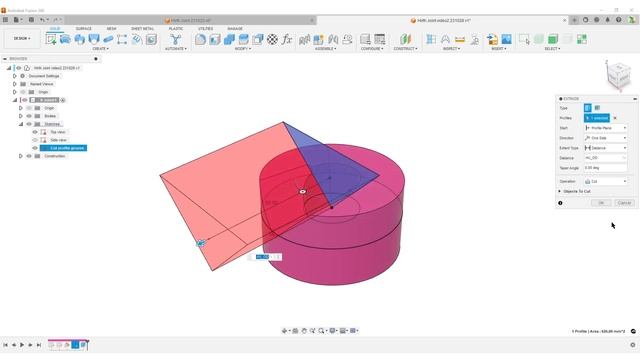Select the Combine tool with two blue cubes
The image size is (640, 360).
click(229, 39)
